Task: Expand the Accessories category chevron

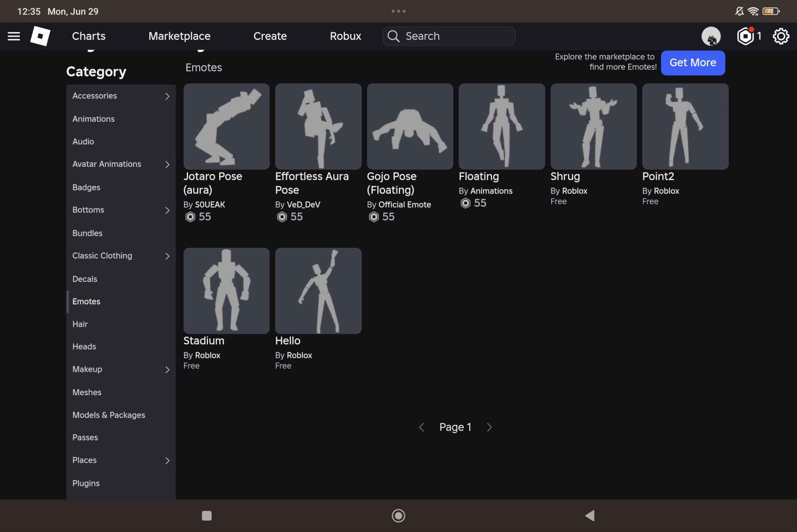Action: pyautogui.click(x=167, y=96)
